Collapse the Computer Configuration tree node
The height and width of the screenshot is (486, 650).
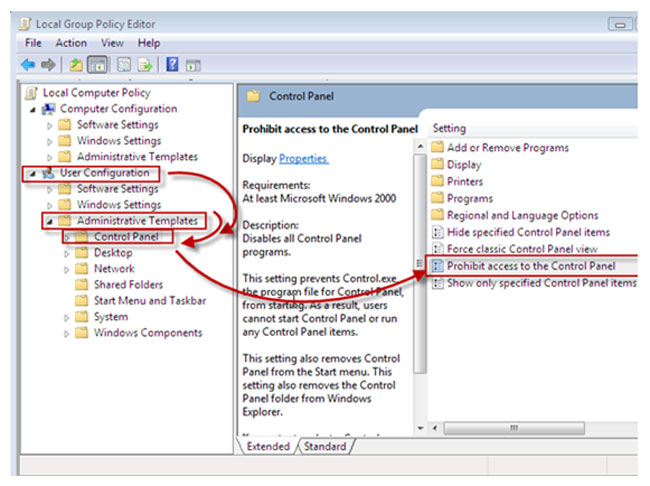(x=31, y=109)
